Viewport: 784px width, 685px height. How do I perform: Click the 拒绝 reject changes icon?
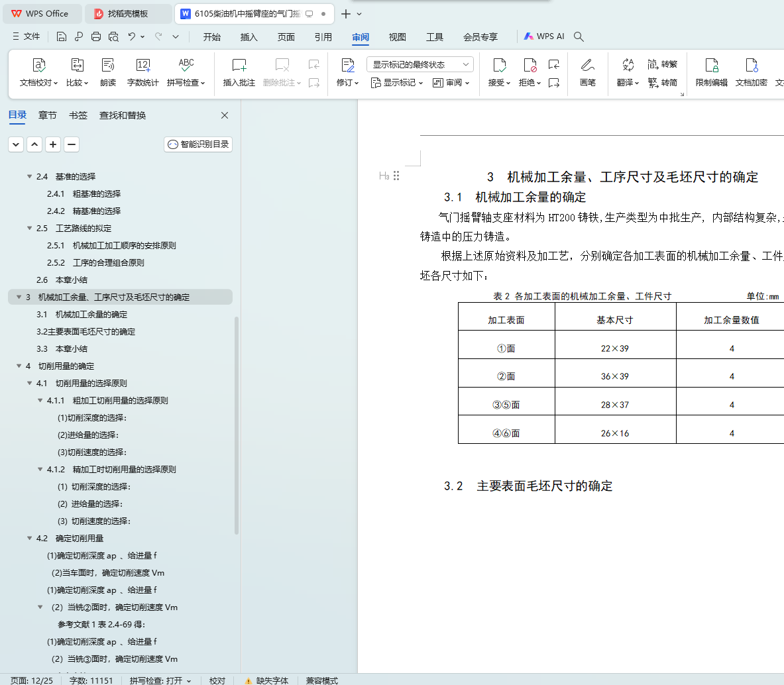pos(530,72)
